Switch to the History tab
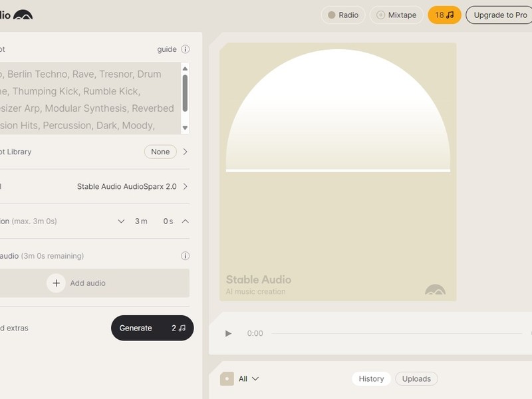This screenshot has height=399, width=532. (371, 378)
